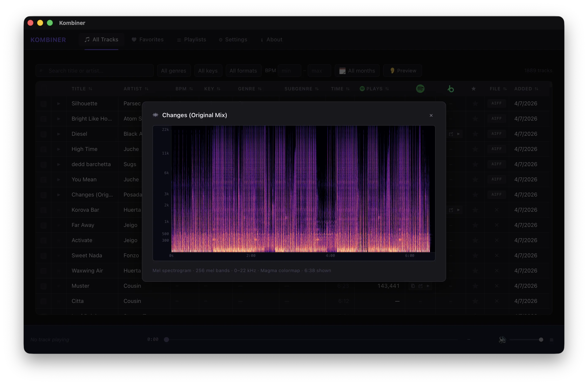Viewport: 588px width, 385px height.
Task: Play Muster's Spotify preview
Action: [428, 286]
